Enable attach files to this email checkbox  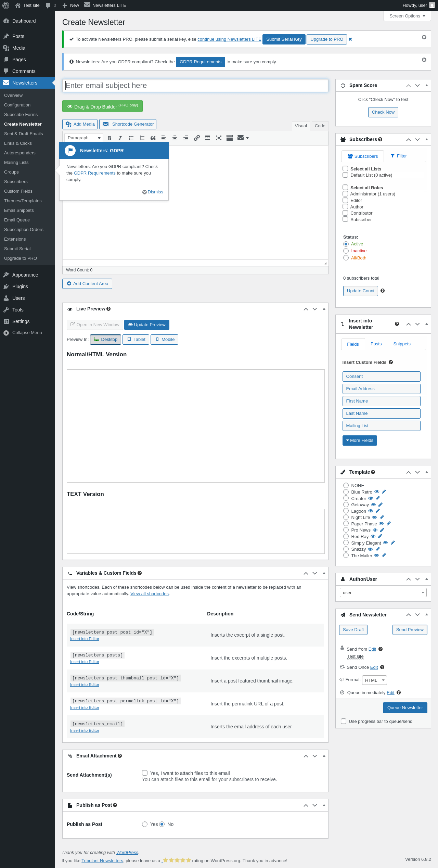(145, 773)
